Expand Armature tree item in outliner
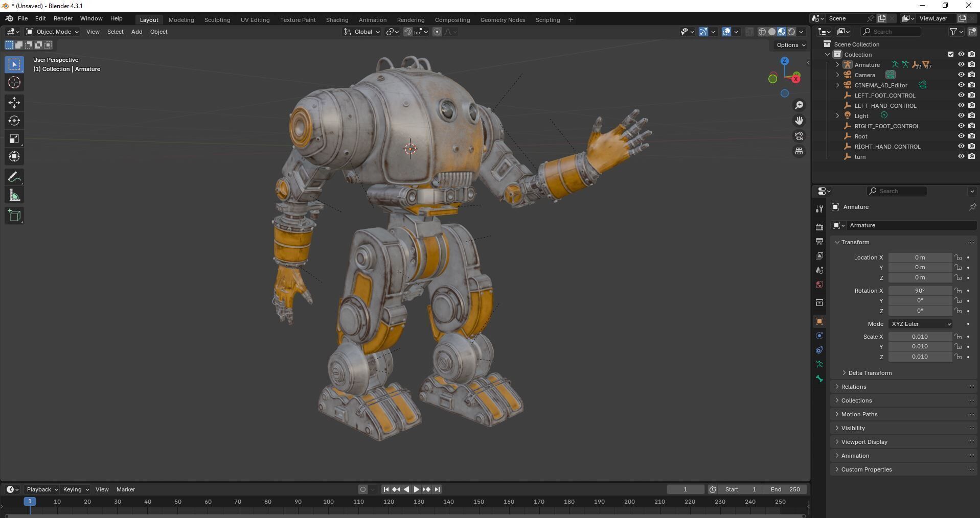 point(837,65)
